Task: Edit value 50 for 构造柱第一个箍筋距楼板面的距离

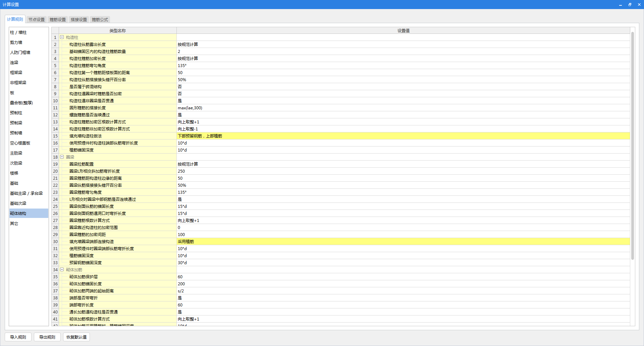Action: tap(403, 72)
